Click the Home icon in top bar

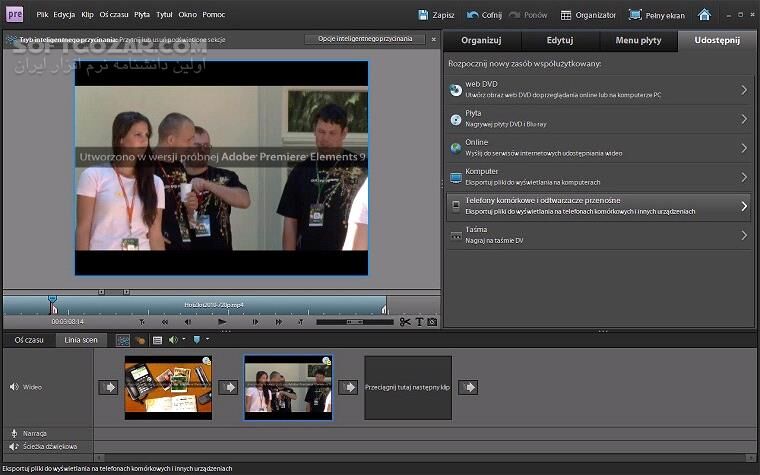pyautogui.click(x=705, y=15)
